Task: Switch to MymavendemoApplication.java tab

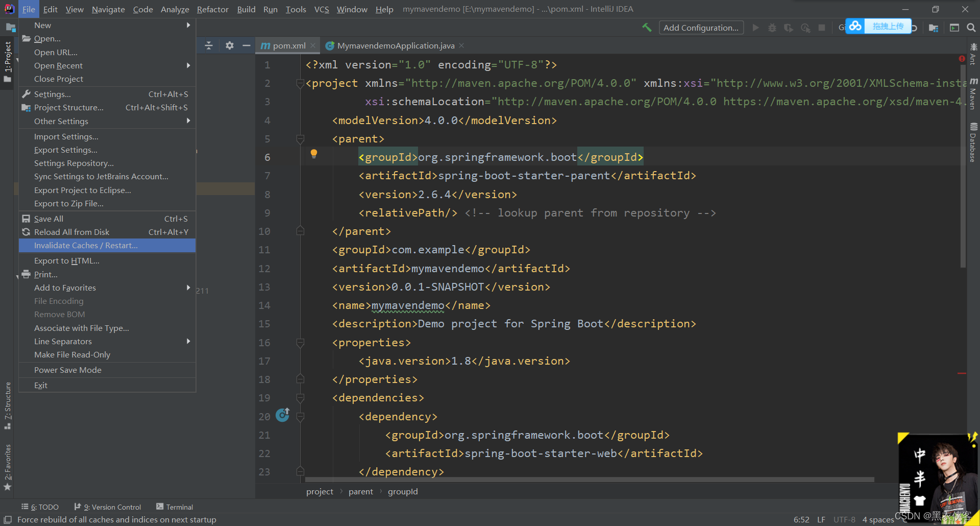Action: click(x=396, y=45)
